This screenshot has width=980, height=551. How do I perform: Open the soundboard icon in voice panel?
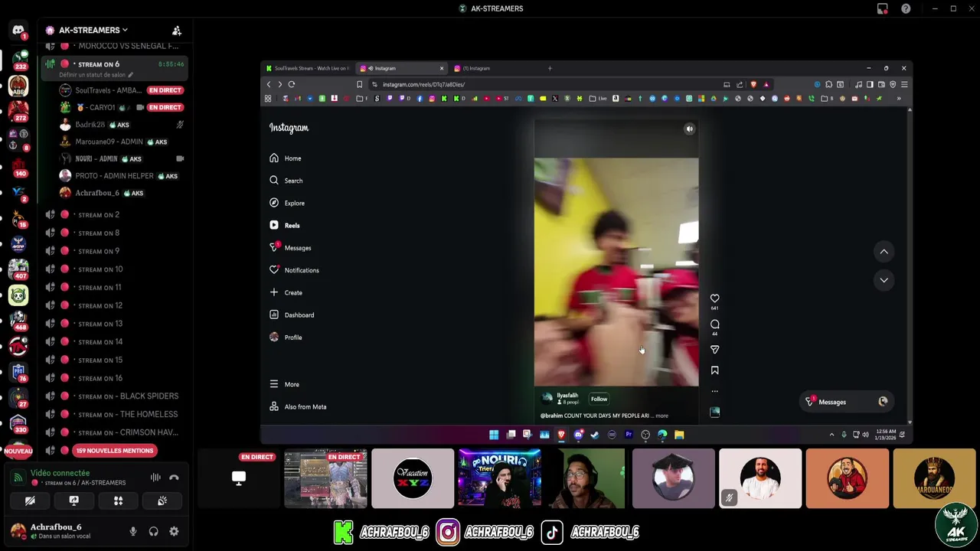[x=162, y=500]
